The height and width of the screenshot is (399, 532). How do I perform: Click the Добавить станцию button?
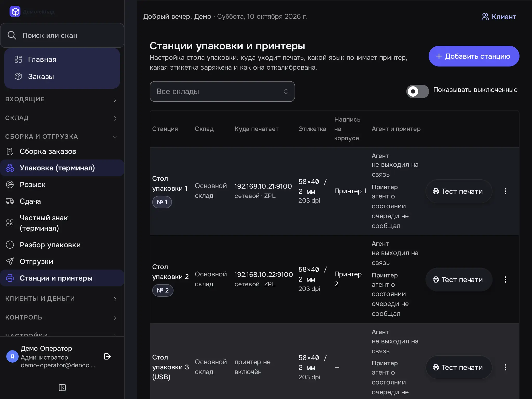click(474, 56)
